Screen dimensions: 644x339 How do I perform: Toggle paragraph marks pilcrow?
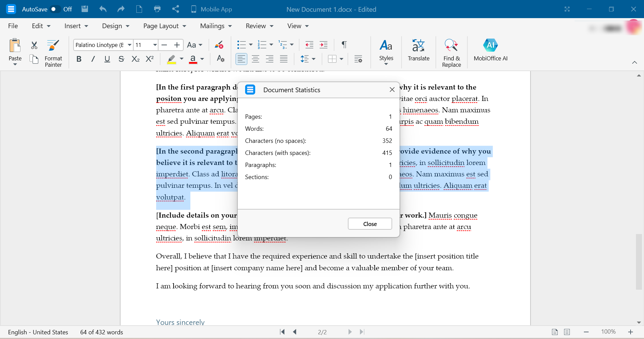[x=344, y=45]
